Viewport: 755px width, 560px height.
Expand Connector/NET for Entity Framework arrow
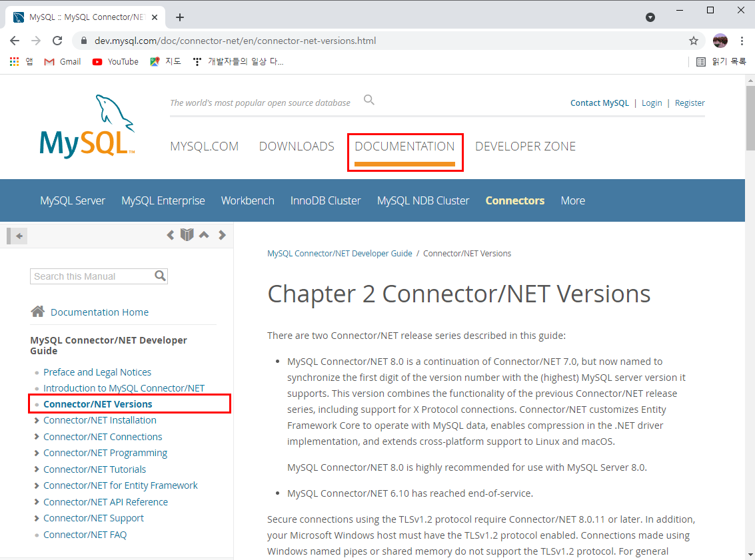pyautogui.click(x=37, y=485)
